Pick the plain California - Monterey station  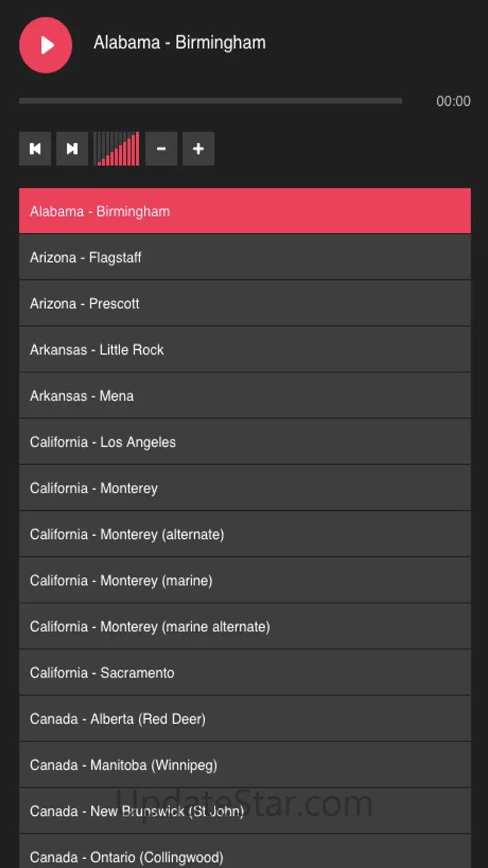[245, 488]
